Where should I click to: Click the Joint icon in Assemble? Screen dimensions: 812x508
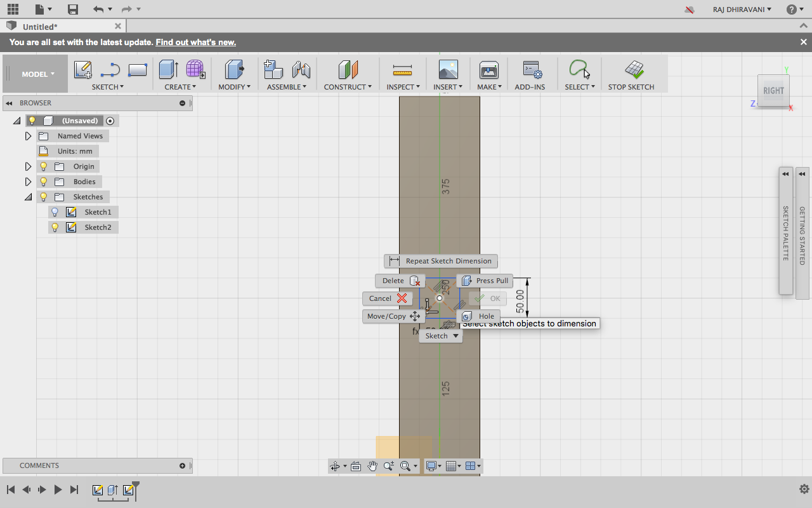pos(301,69)
